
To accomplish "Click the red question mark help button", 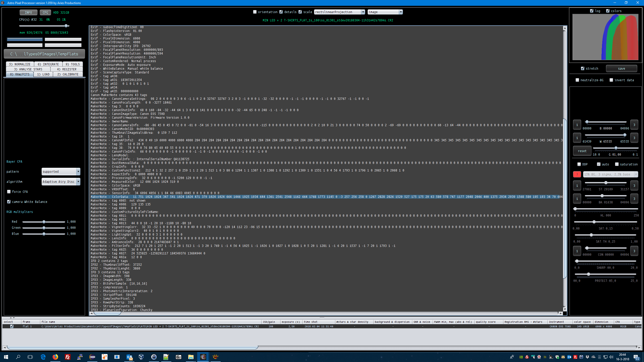I will click(x=577, y=174).
